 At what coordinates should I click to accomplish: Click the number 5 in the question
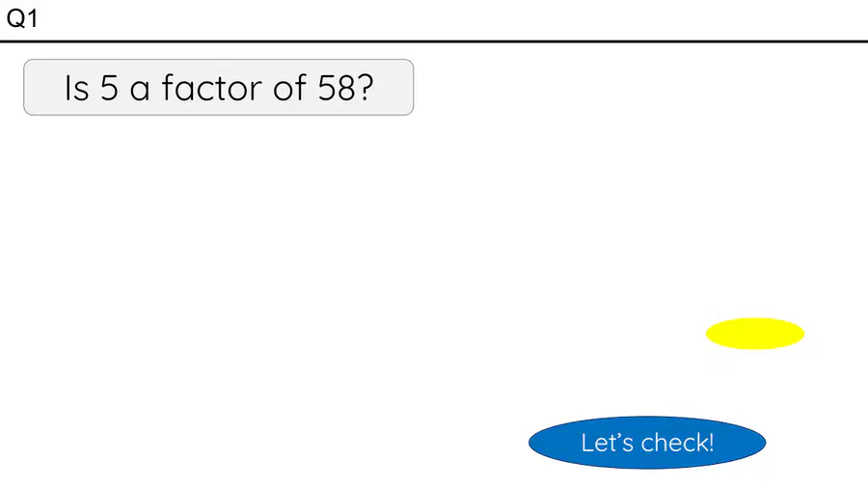(109, 88)
